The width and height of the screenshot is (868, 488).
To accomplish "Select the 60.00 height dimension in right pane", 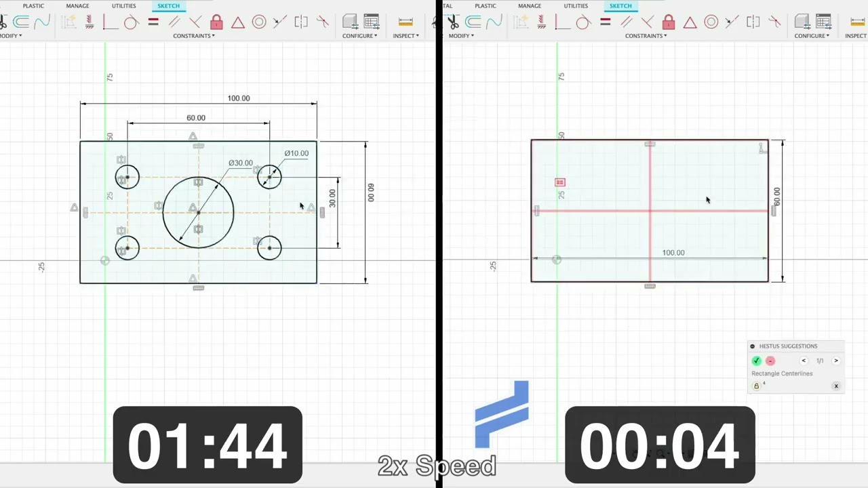I will [777, 197].
